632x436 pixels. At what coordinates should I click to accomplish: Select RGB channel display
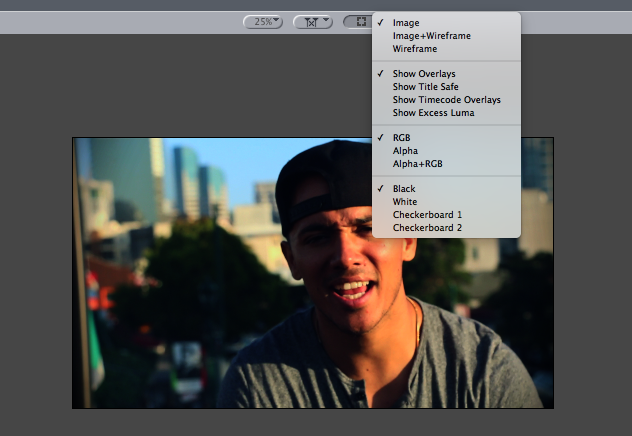[x=446, y=138]
